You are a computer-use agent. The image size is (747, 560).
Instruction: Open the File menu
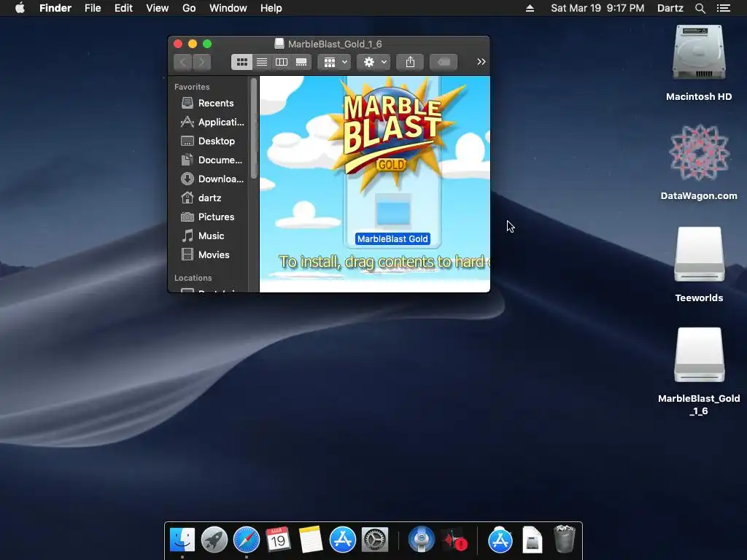click(93, 8)
